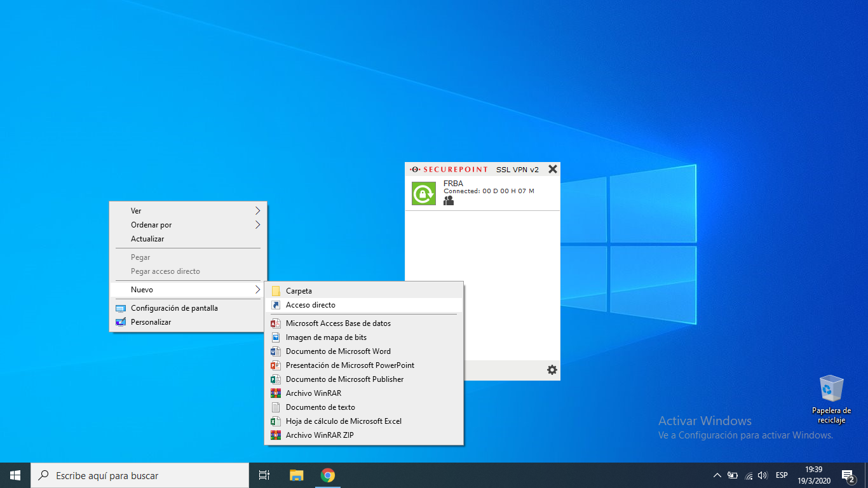
Task: Click the Securepoint logo in the title bar
Action: tap(449, 170)
